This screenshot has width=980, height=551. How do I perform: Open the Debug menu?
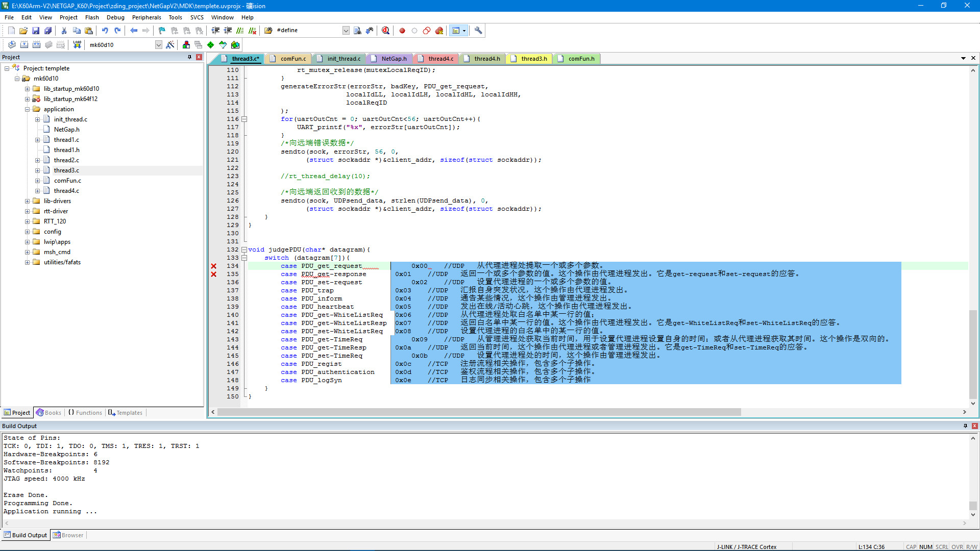coord(115,17)
